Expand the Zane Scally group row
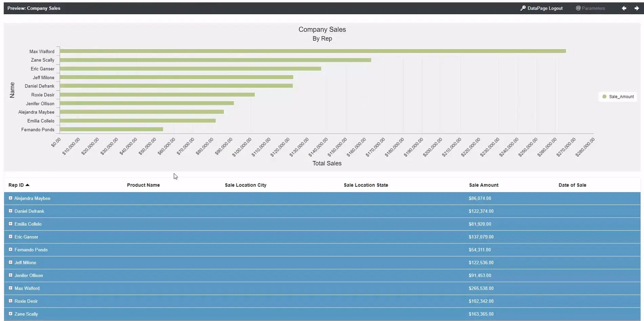Screen dimensions: 644x321 click(x=11, y=314)
